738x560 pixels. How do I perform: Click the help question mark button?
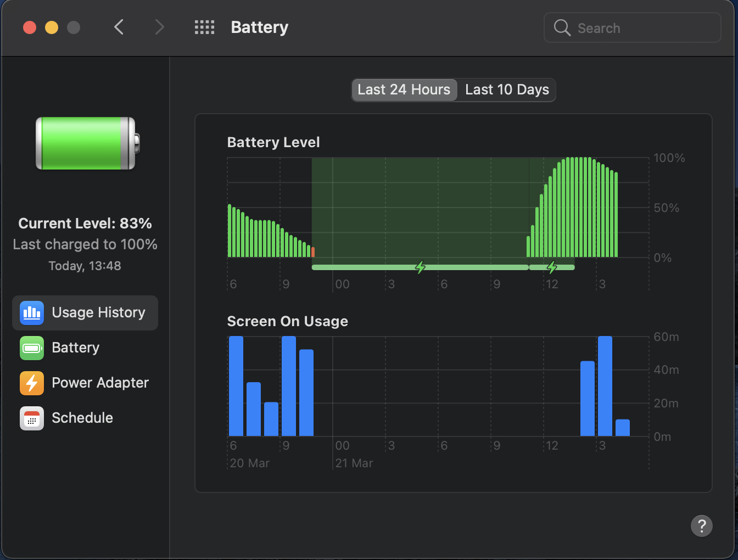coord(701,526)
